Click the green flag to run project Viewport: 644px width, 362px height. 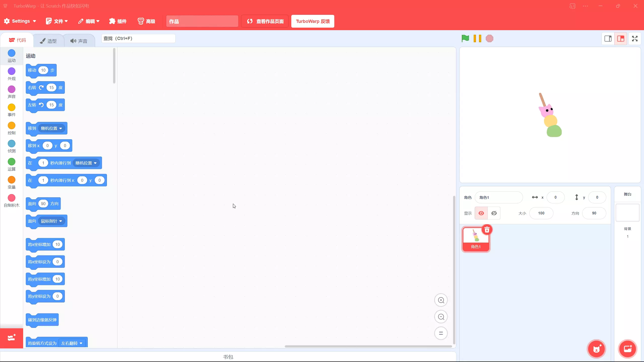(x=465, y=38)
